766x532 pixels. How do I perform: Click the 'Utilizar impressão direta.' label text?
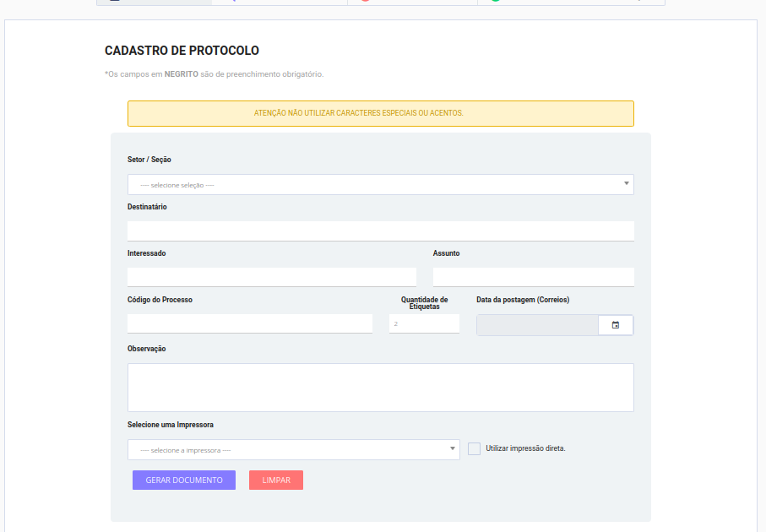pyautogui.click(x=525, y=448)
